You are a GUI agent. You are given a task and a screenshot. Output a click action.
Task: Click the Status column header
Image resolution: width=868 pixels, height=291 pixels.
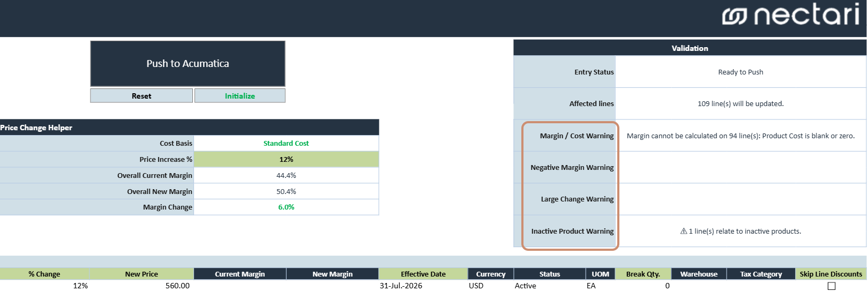point(550,274)
